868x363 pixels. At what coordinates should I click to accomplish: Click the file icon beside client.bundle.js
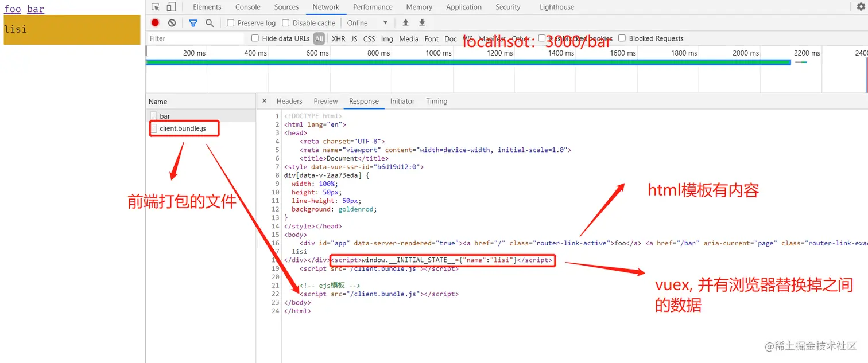point(153,128)
